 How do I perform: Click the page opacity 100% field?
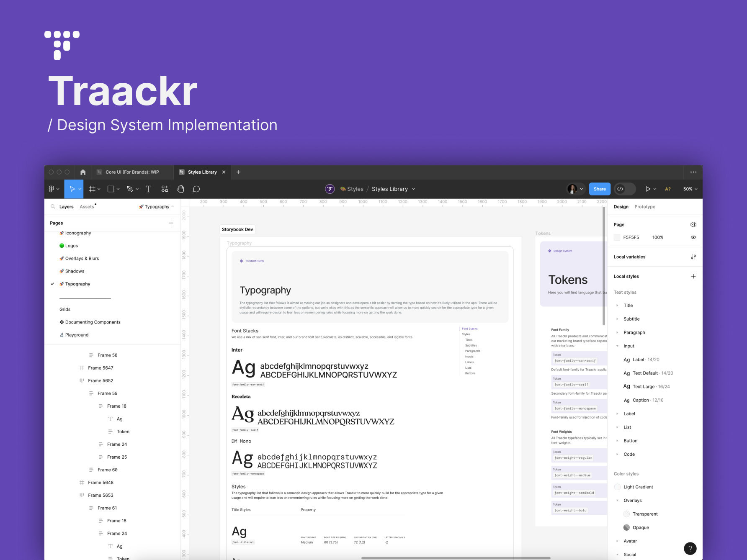point(658,237)
